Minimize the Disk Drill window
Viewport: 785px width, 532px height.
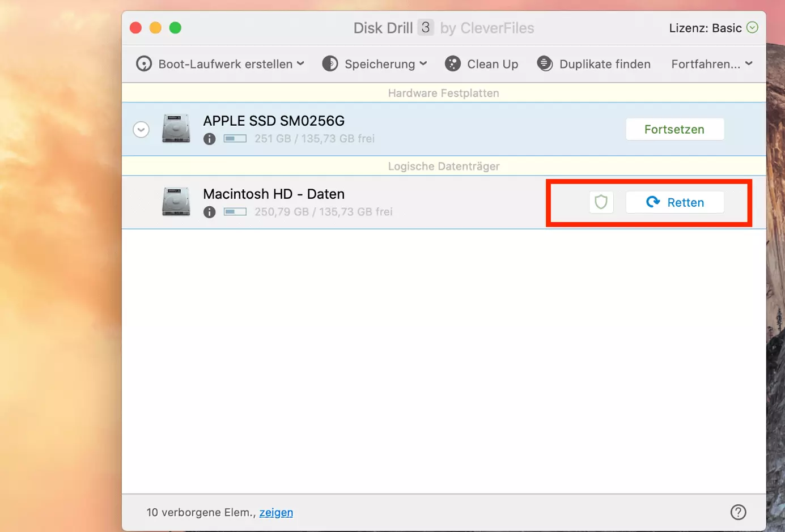pyautogui.click(x=155, y=28)
